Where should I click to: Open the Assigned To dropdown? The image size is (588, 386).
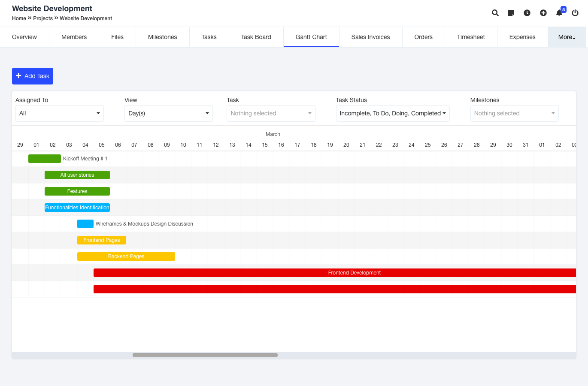tap(59, 113)
